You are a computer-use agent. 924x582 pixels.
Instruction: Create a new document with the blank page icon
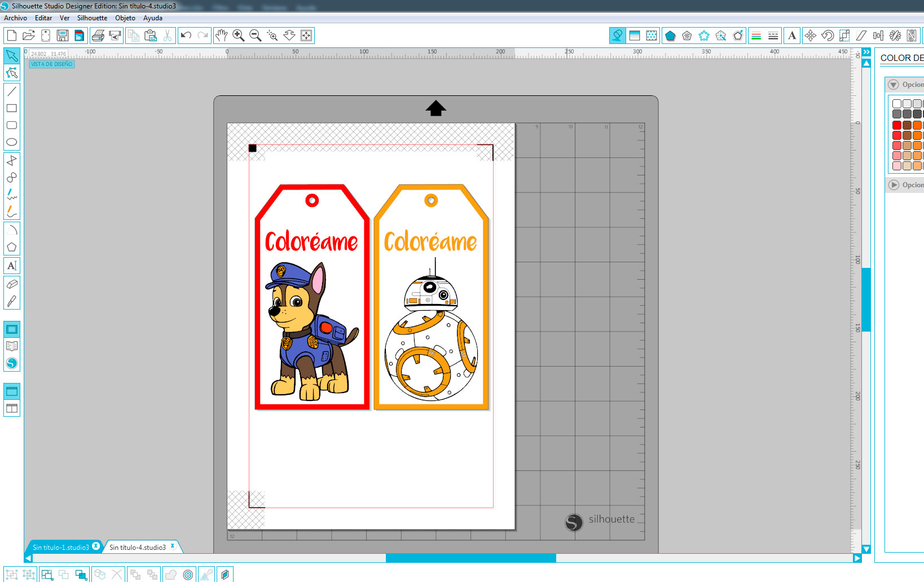pyautogui.click(x=11, y=36)
